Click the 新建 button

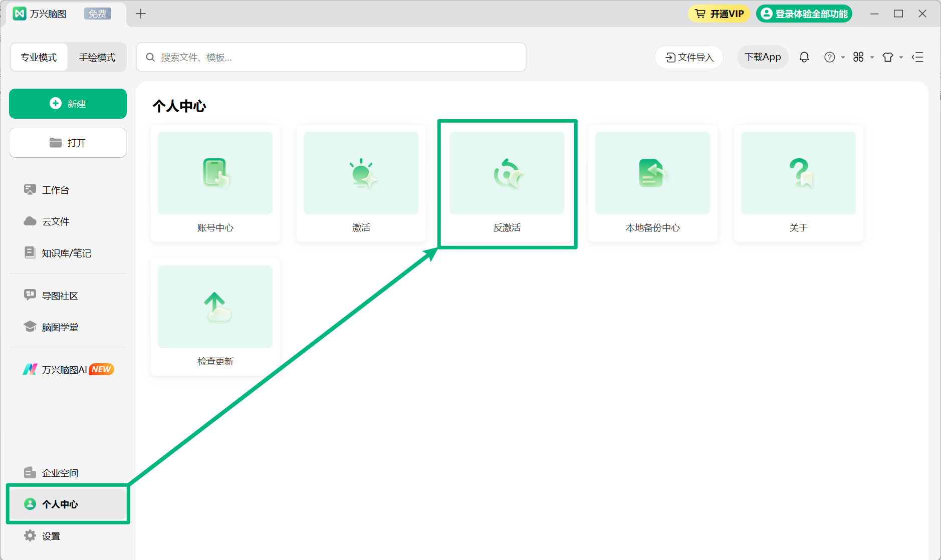68,104
